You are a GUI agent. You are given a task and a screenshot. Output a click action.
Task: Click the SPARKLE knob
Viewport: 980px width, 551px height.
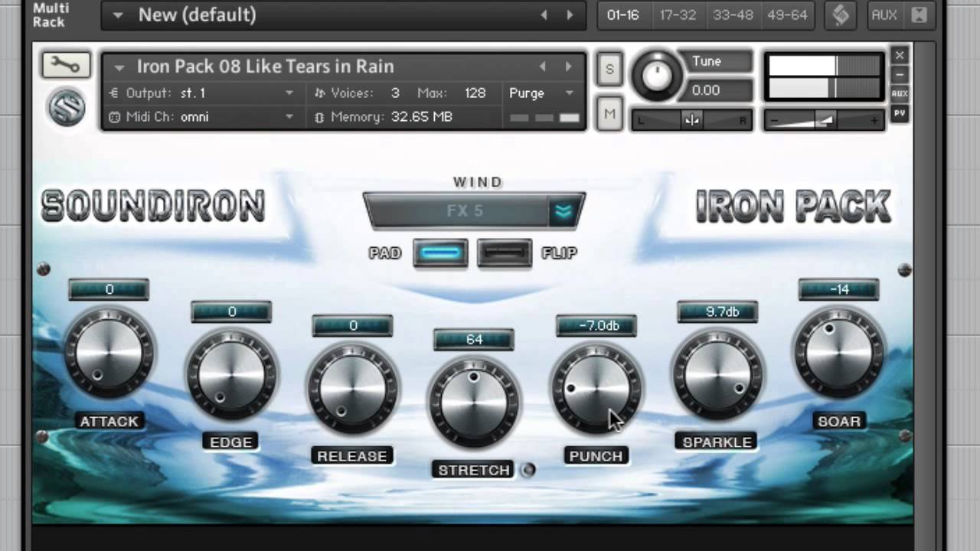717,374
